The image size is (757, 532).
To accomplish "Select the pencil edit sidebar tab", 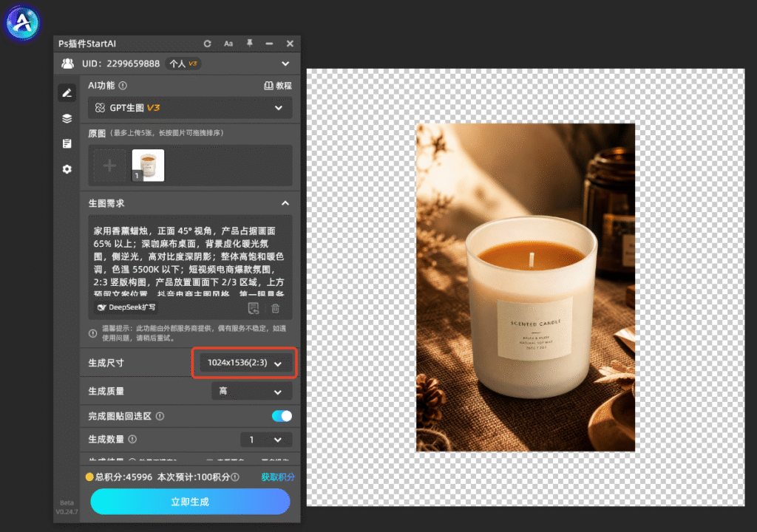I will coord(67,92).
